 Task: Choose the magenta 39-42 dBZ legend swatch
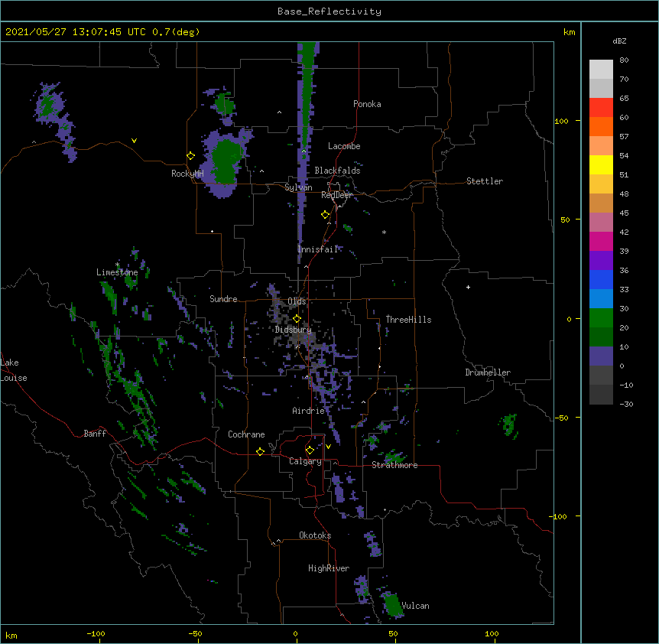[x=601, y=241]
